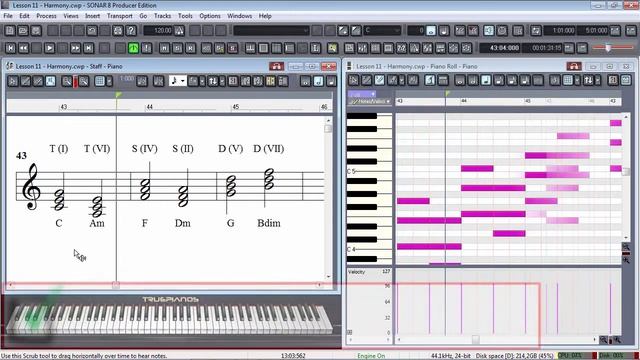Save the project with the Save icon
This screenshot has height=360, width=640.
36,31
